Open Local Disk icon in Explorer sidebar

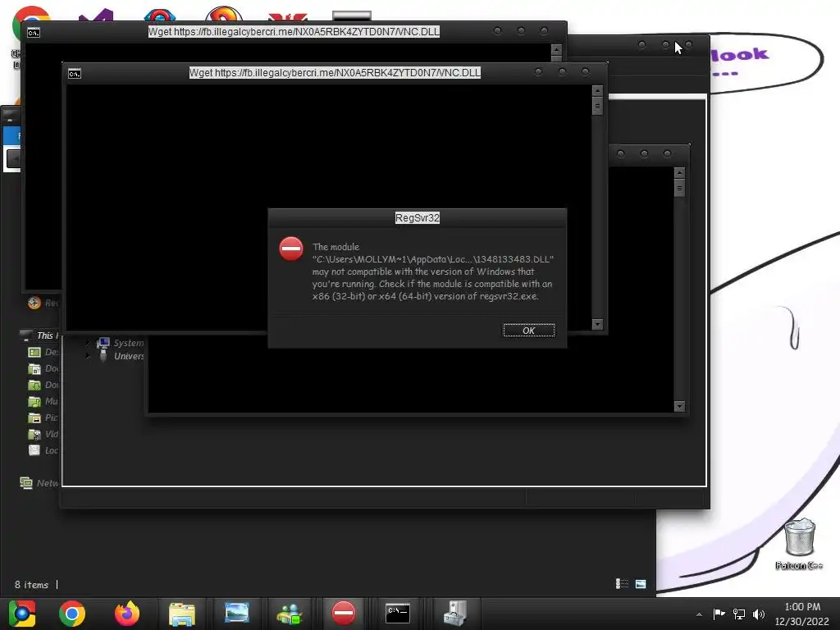pos(34,450)
